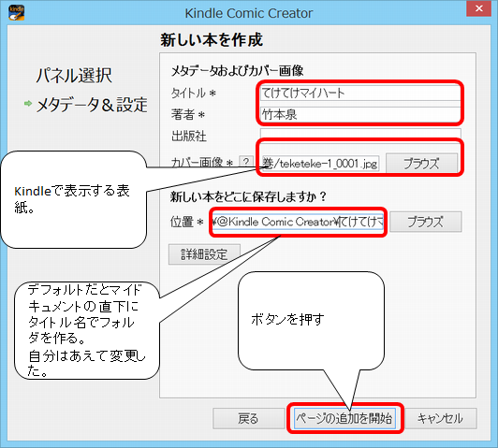The height and width of the screenshot is (448, 498).
Task: Click the タイトル input field
Action: [360, 93]
